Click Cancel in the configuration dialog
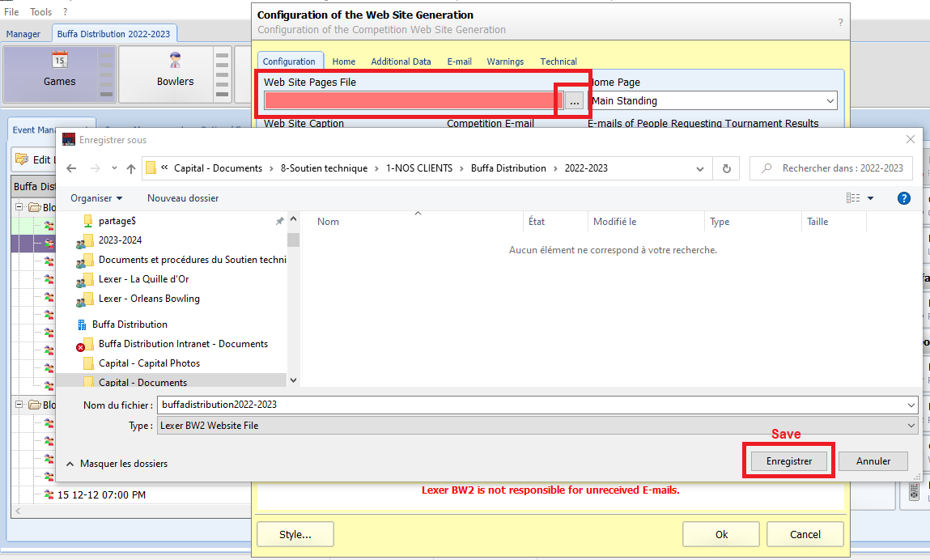 coord(805,534)
